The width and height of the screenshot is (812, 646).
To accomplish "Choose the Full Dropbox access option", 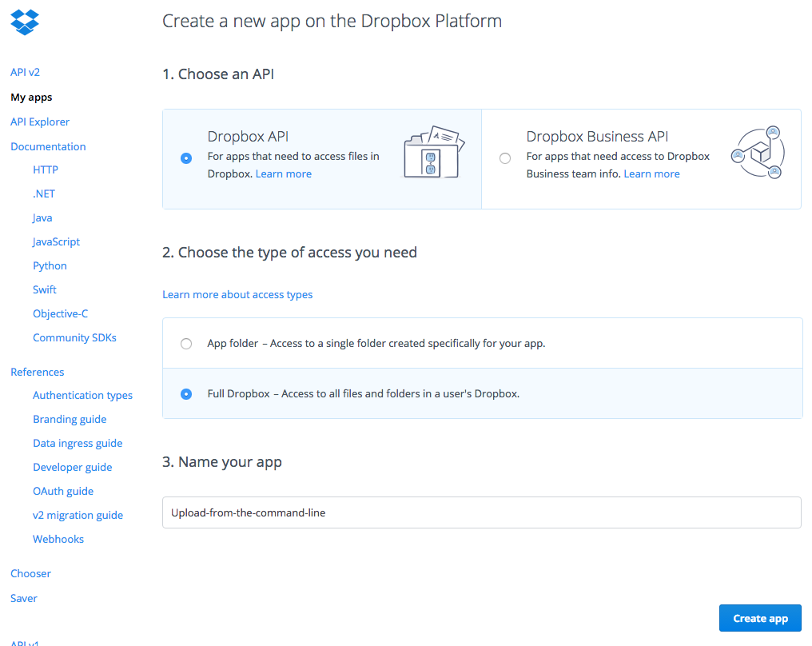I will pyautogui.click(x=186, y=393).
